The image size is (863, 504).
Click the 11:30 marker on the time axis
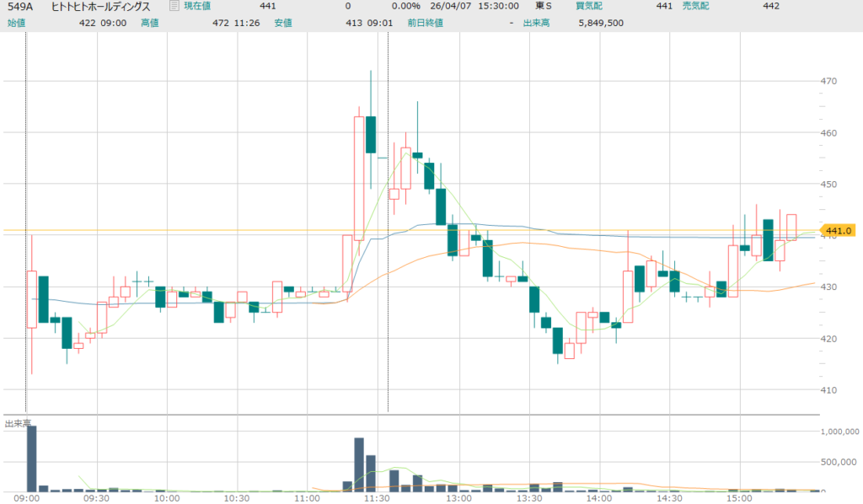click(x=378, y=499)
